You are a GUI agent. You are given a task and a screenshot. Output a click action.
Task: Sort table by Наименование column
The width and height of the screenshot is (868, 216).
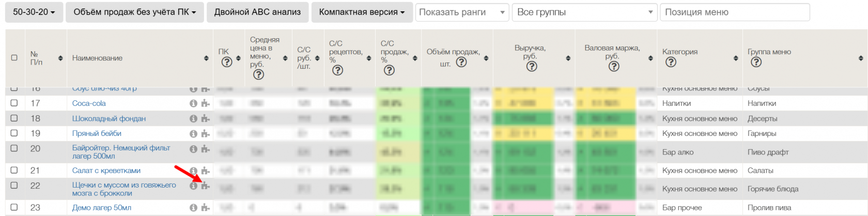[x=206, y=58]
